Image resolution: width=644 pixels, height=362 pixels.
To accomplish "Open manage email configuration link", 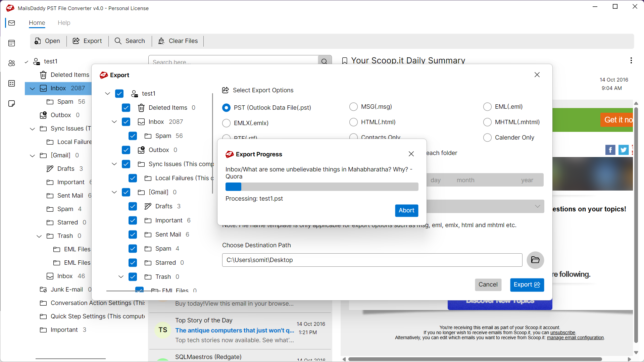I will coord(575,338).
